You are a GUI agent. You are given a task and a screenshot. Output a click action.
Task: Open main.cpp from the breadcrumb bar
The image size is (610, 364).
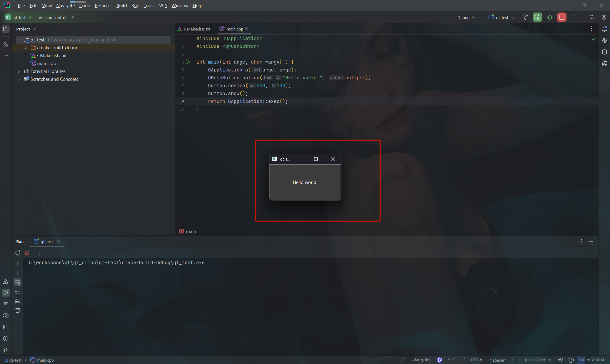pyautogui.click(x=45, y=360)
